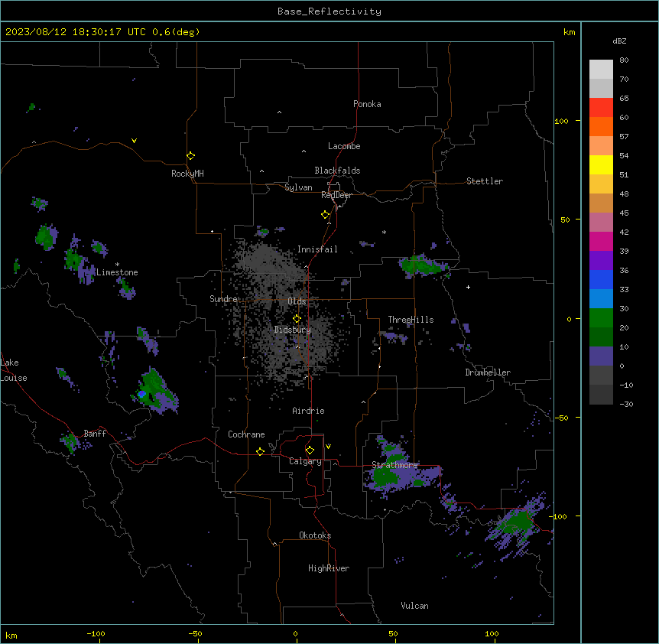Click the Limestone label

point(117,272)
